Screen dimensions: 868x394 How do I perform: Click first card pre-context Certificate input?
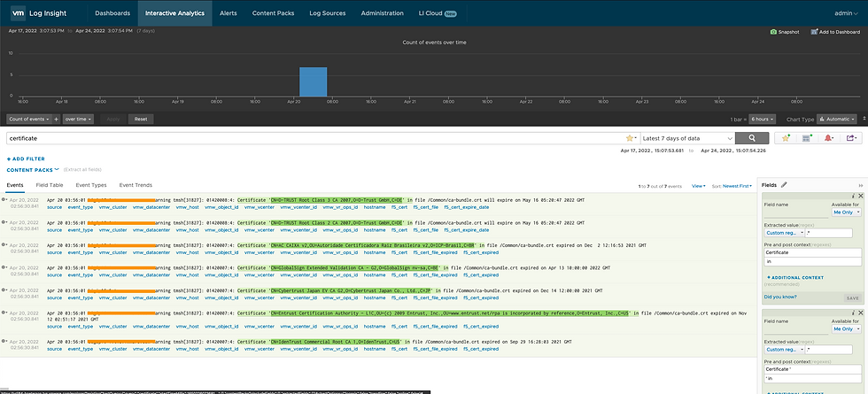pyautogui.click(x=813, y=251)
